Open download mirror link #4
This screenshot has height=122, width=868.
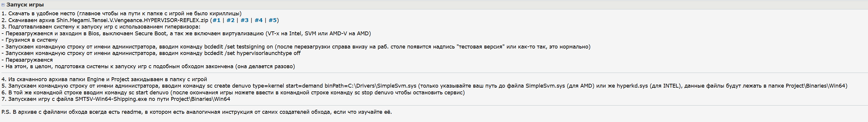(258, 20)
